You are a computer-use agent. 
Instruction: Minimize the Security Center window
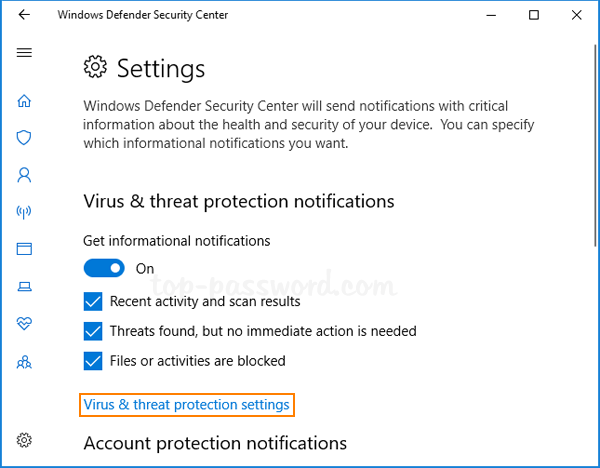[x=489, y=15]
